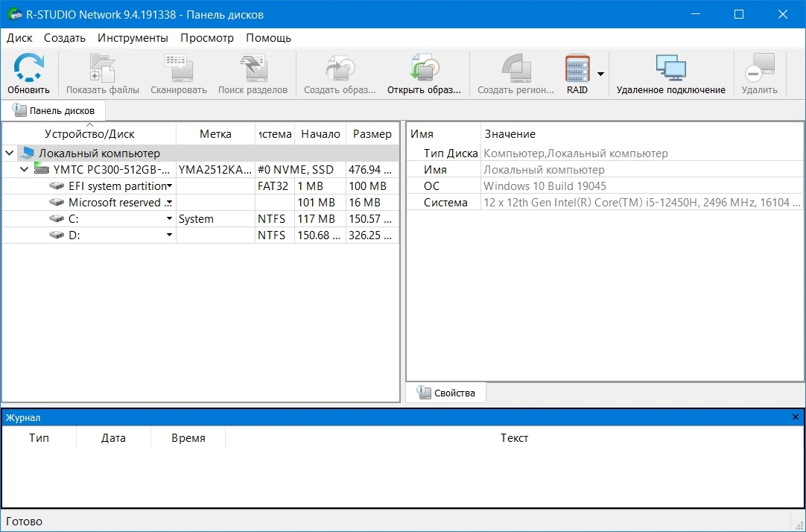Screen dimensions: 806x532
Task: Click the R-Studio app icon in title bar
Action: pyautogui.click(x=14, y=14)
